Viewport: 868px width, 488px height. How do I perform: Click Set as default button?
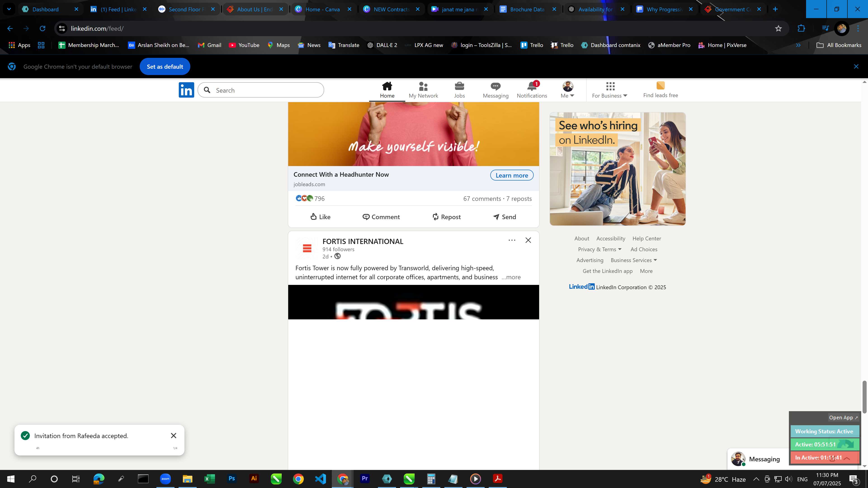pyautogui.click(x=165, y=67)
